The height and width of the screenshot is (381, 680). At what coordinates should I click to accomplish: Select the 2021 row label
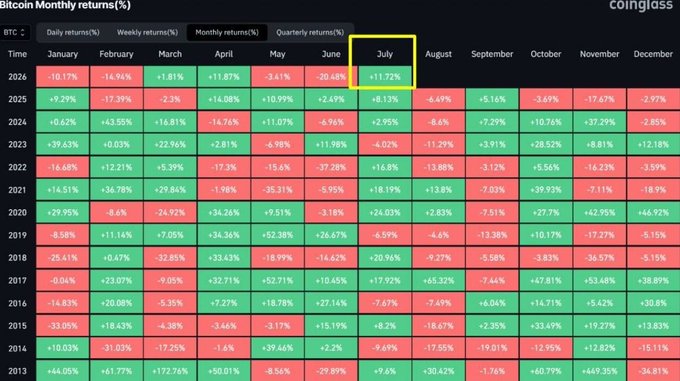tap(17, 190)
